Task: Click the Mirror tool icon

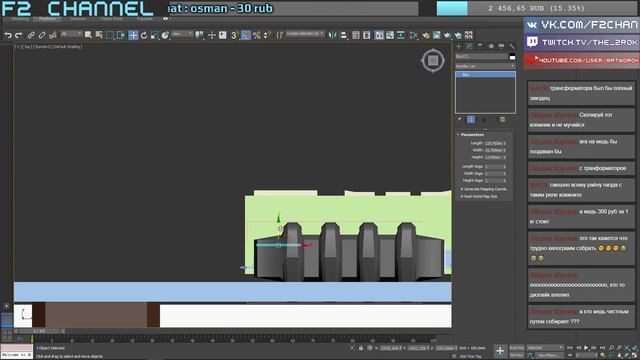Action: click(x=333, y=36)
